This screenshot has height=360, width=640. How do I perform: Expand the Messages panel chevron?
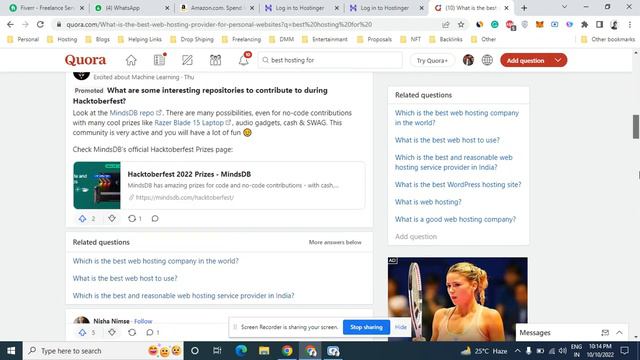619,333
